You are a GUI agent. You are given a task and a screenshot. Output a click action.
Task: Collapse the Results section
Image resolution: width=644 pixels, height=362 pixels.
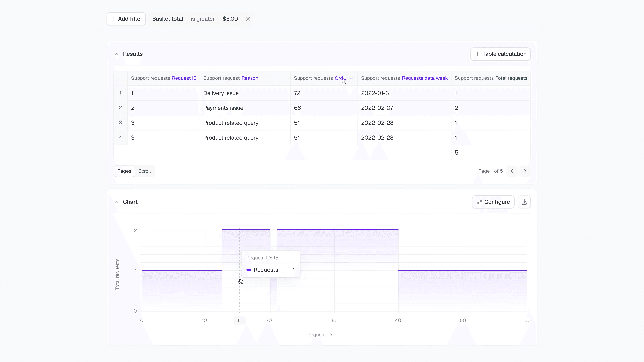(x=117, y=54)
